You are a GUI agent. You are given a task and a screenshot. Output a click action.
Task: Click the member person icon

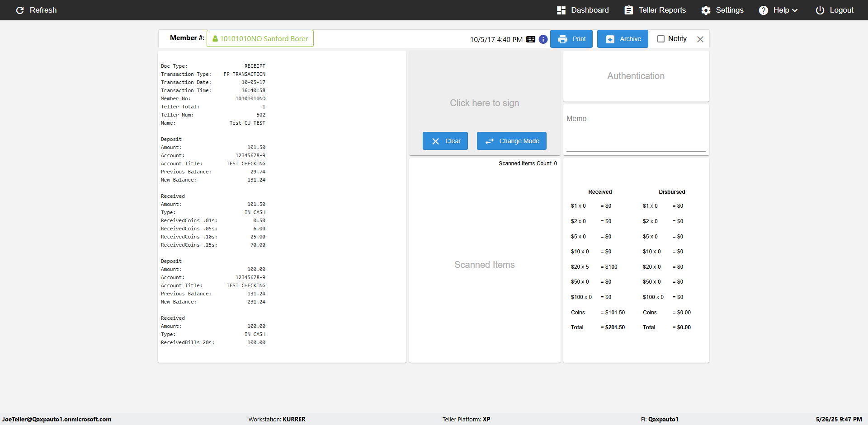pyautogui.click(x=215, y=39)
